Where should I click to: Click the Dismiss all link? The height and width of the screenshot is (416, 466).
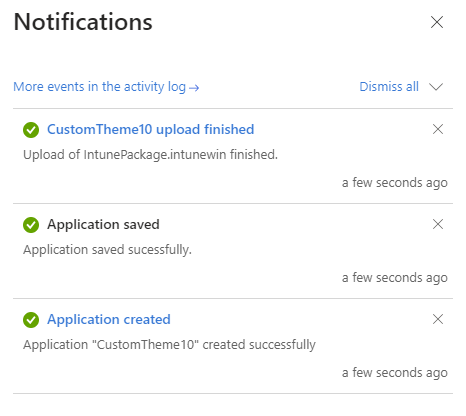(x=389, y=87)
